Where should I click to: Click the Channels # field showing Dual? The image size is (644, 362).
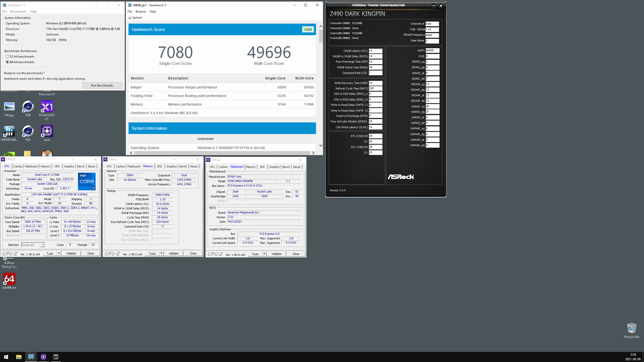[x=432, y=24]
